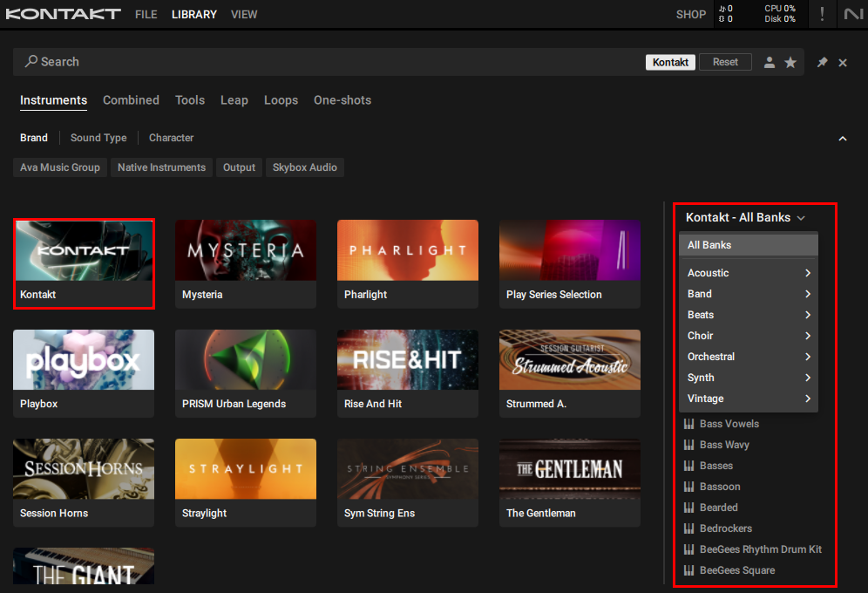
Task: Open the Play Series Selection library
Action: tap(570, 264)
